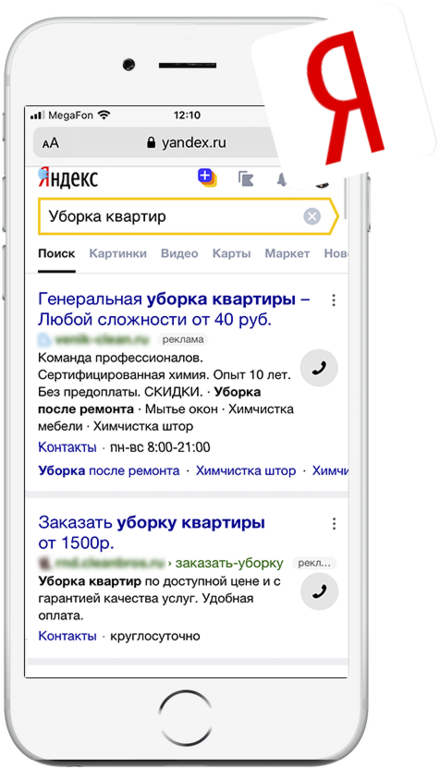Open Контакты link in first ad

pyautogui.click(x=67, y=447)
